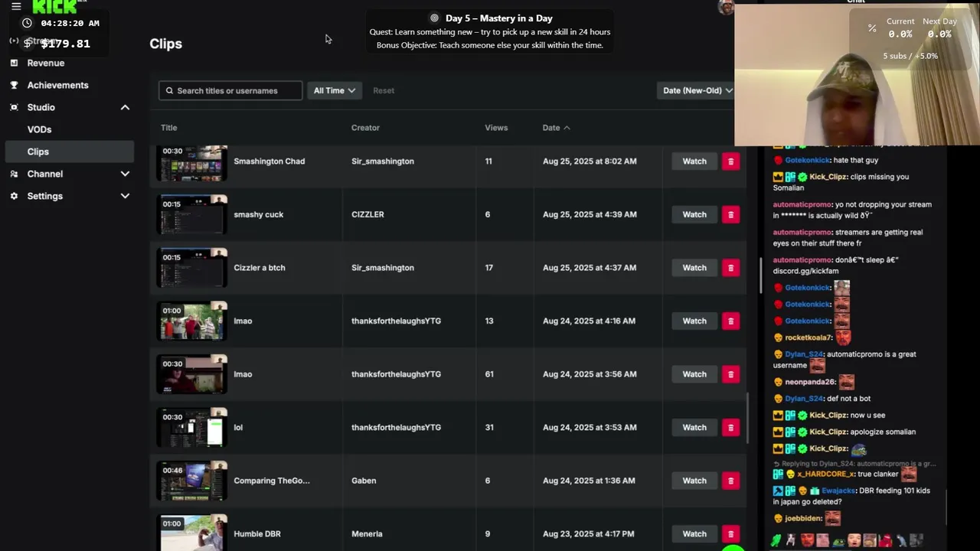Viewport: 980px width, 551px height.
Task: Open the smashy cuck thumbnail
Action: click(192, 215)
